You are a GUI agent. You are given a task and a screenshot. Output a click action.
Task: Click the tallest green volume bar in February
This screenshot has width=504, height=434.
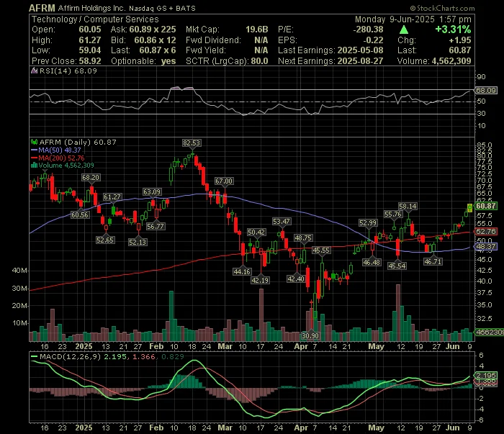pos(171,316)
